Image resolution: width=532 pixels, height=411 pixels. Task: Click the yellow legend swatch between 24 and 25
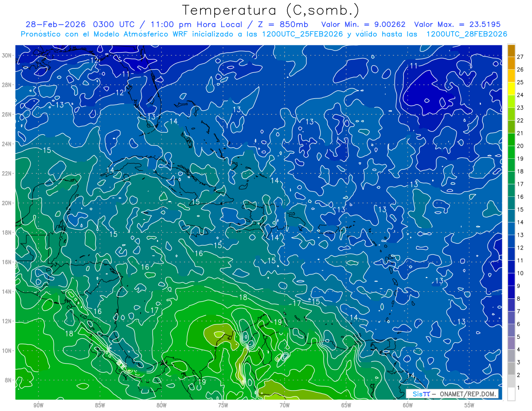(511, 89)
